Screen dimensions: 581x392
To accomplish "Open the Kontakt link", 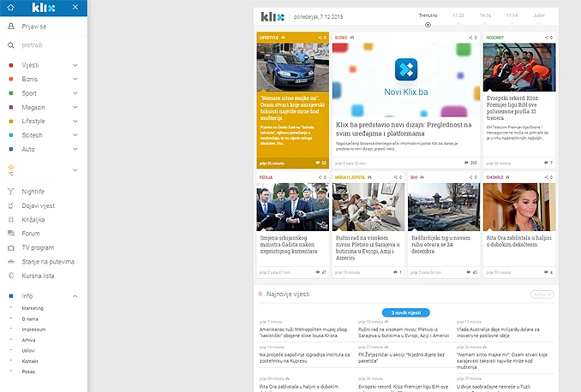I will [30, 361].
